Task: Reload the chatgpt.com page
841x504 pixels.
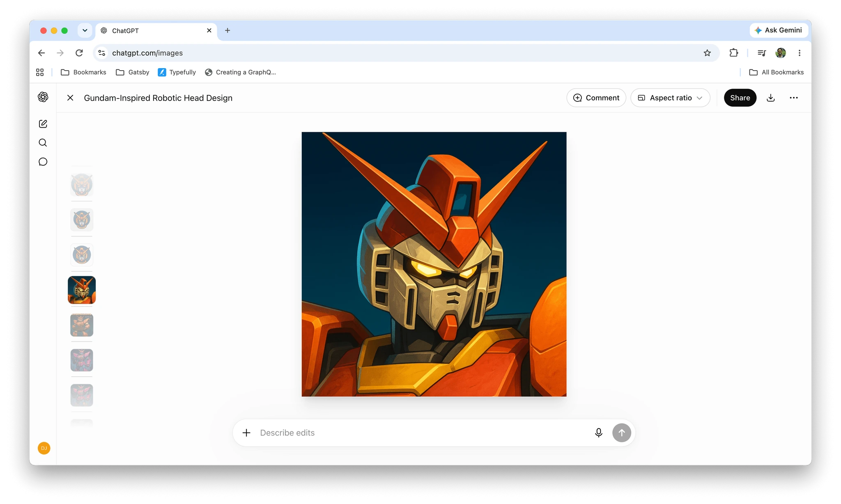Action: click(x=79, y=53)
